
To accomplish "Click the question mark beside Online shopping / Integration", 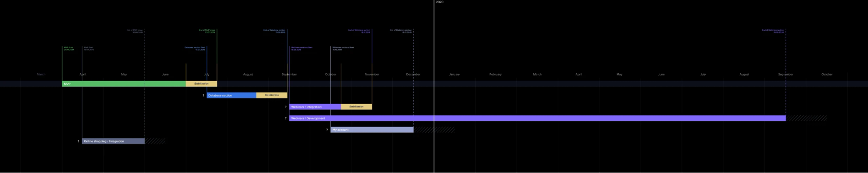I will pos(79,141).
